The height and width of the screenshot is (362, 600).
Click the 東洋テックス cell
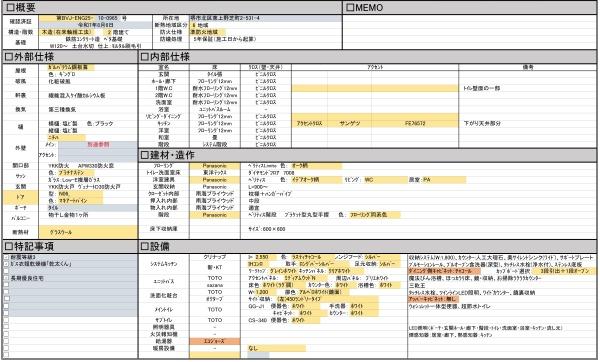(215, 173)
